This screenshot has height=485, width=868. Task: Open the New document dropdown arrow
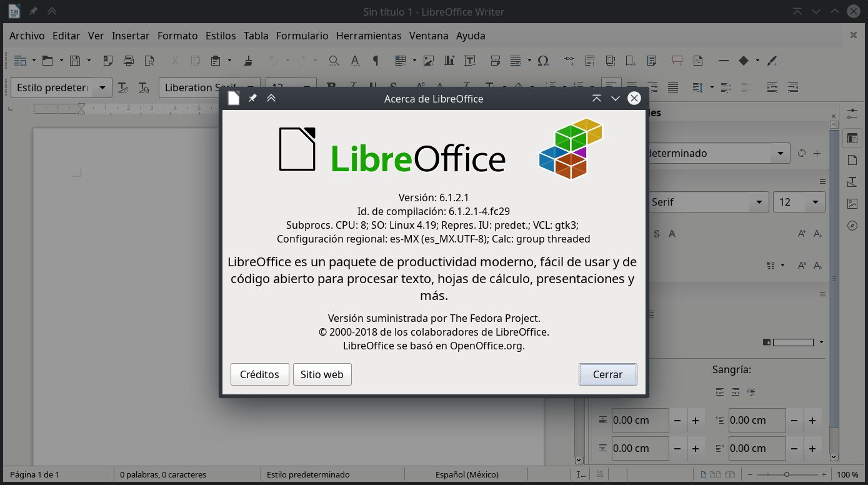pyautogui.click(x=34, y=61)
